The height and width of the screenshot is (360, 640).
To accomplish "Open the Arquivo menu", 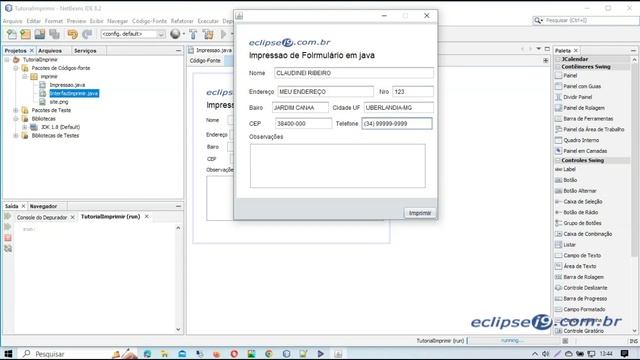I will (x=13, y=21).
